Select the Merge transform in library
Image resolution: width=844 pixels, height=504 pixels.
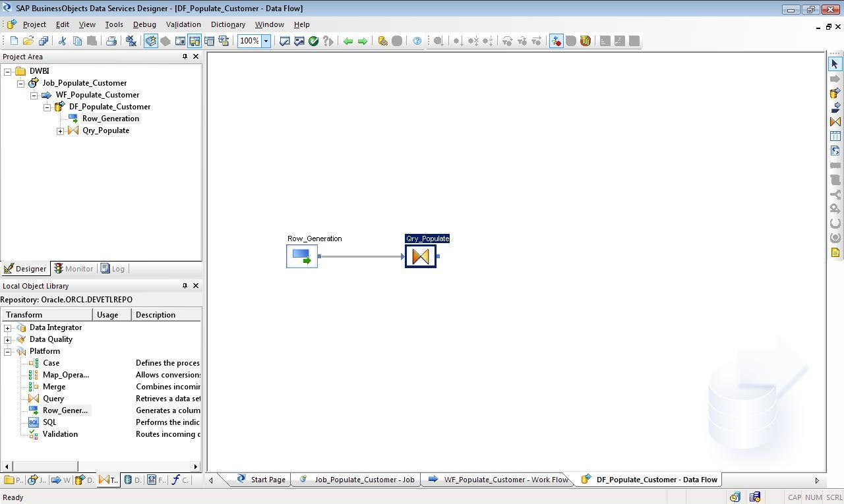[x=54, y=387]
